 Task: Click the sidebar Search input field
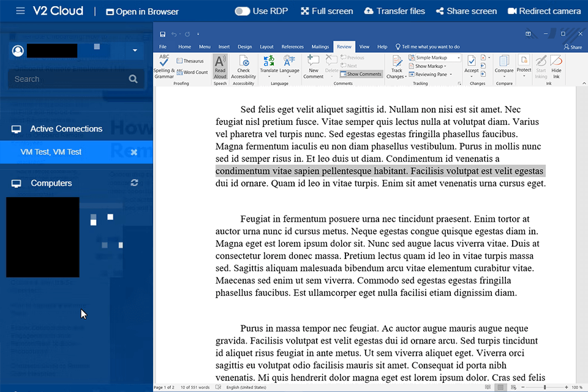pyautogui.click(x=69, y=79)
